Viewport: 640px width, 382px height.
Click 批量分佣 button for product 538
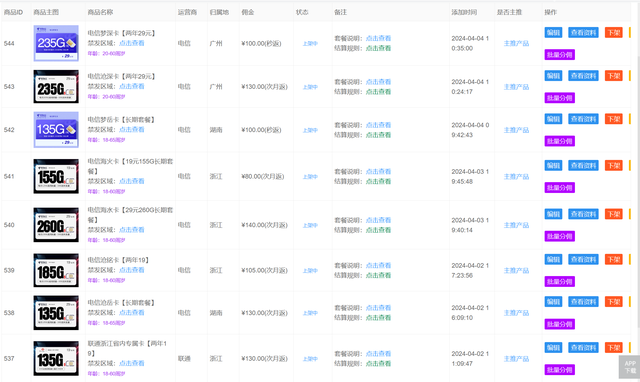pyautogui.click(x=560, y=324)
